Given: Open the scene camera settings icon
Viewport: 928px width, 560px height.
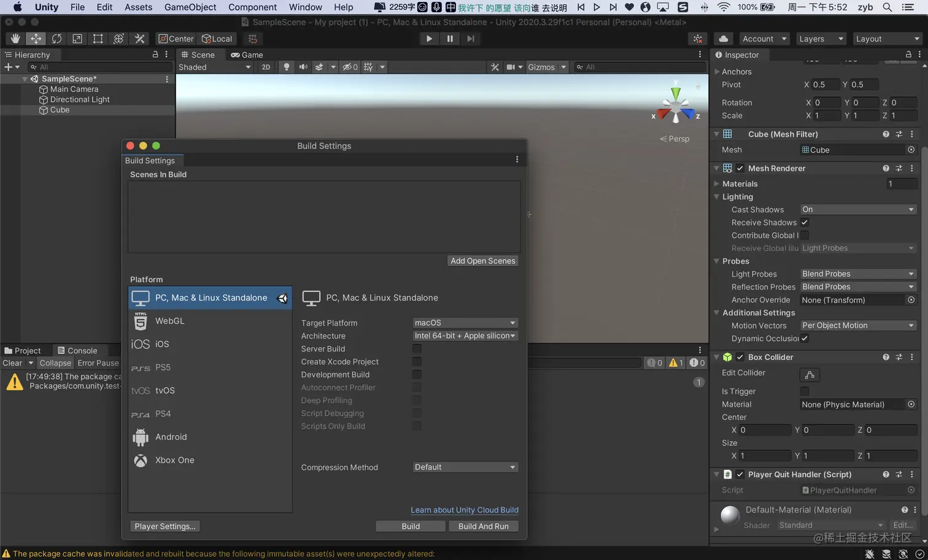Looking at the screenshot, I should pos(511,67).
